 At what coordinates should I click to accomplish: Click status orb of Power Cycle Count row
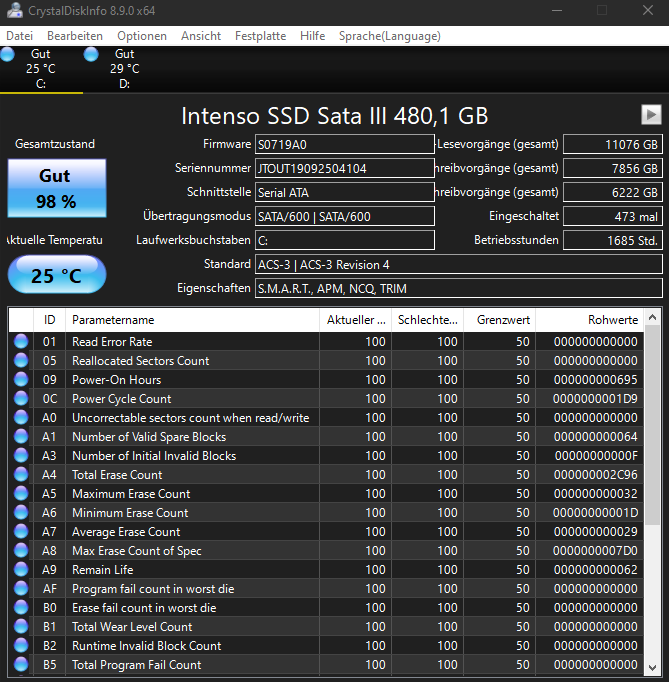(21, 398)
